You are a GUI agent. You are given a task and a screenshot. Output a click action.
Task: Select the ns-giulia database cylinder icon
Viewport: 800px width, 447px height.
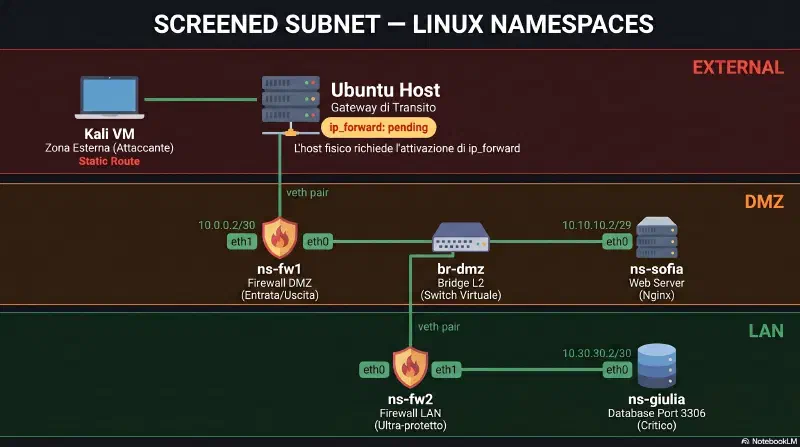pyautogui.click(x=657, y=366)
